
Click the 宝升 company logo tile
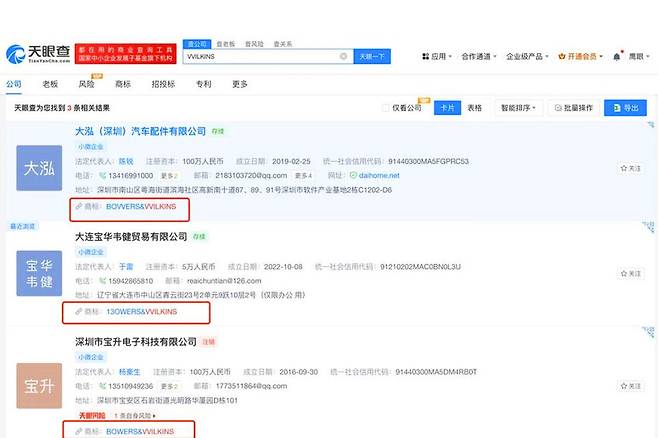coord(39,386)
